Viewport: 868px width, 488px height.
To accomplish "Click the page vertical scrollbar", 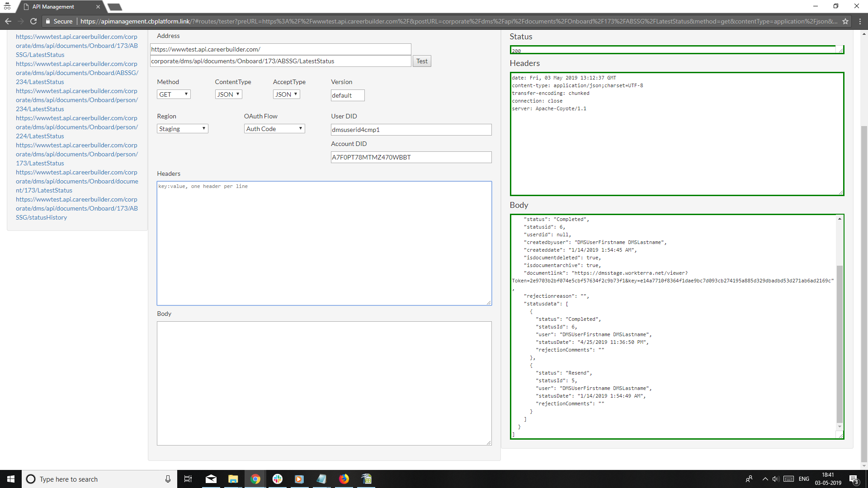I will [x=864, y=294].
